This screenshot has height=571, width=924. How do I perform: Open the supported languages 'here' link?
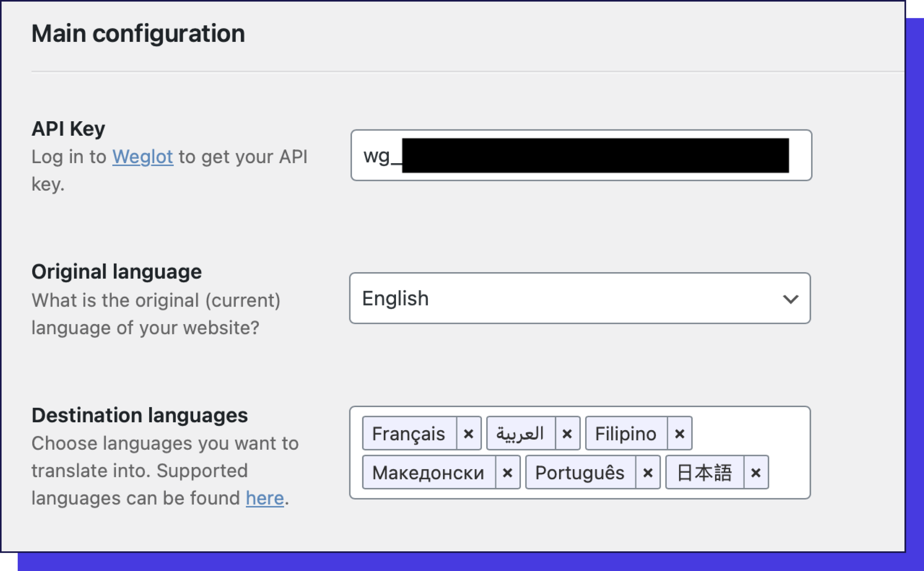click(x=264, y=498)
